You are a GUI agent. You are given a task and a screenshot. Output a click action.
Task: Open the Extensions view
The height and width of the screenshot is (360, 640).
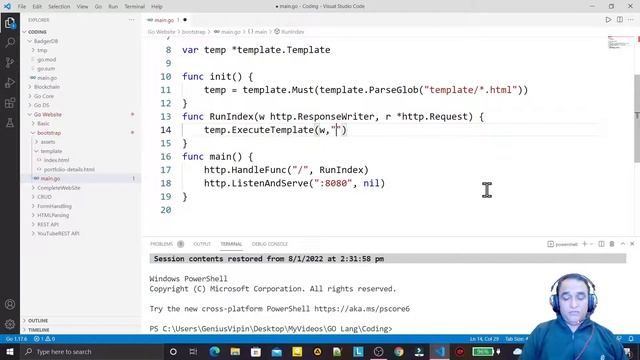click(10, 102)
